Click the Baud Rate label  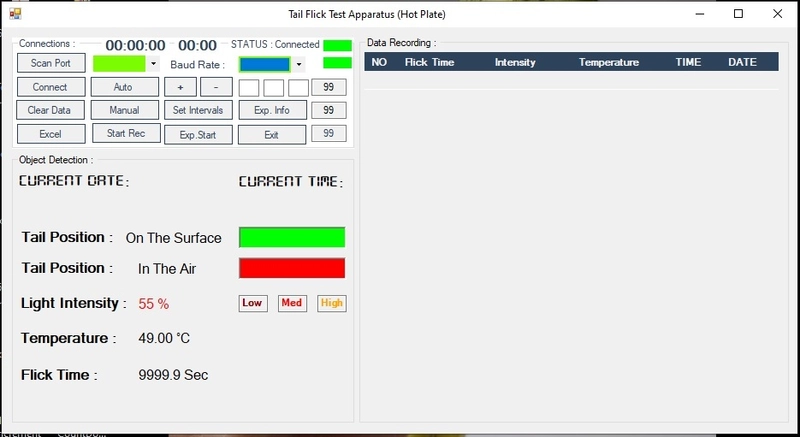pyautogui.click(x=197, y=65)
